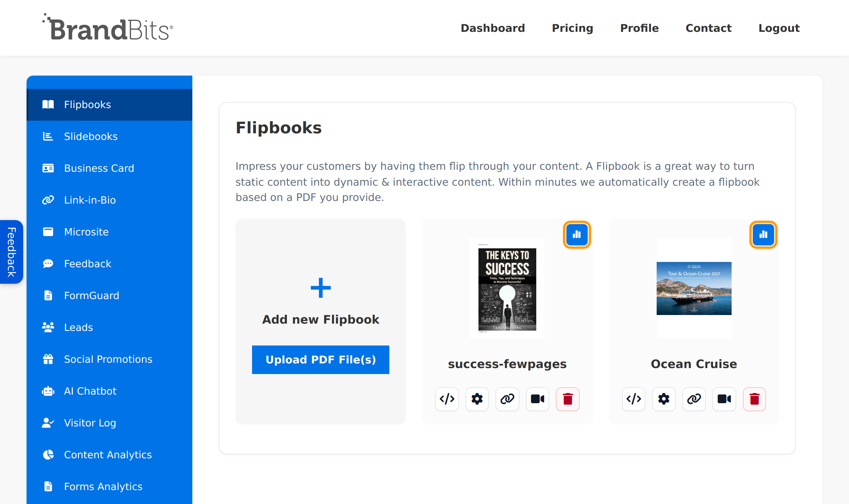Click the blue plus icon

click(x=321, y=288)
